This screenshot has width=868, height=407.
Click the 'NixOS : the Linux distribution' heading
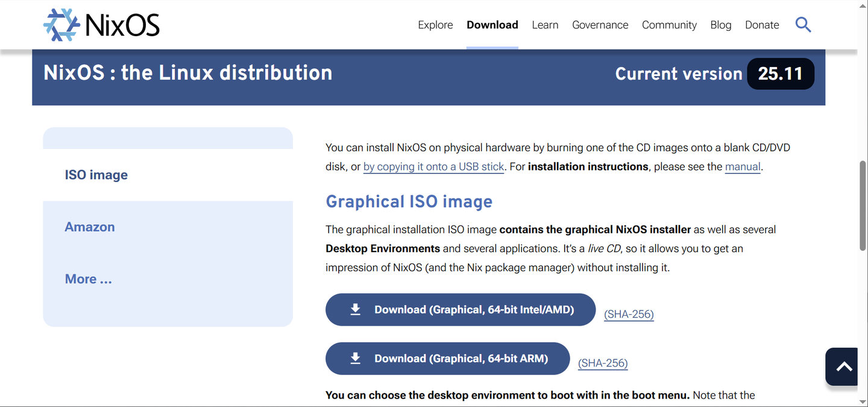[188, 73]
